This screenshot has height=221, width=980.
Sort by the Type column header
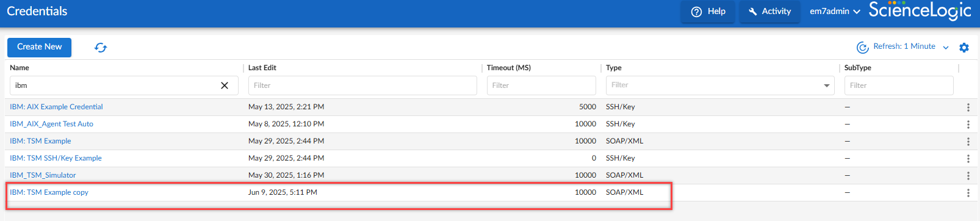click(x=614, y=68)
